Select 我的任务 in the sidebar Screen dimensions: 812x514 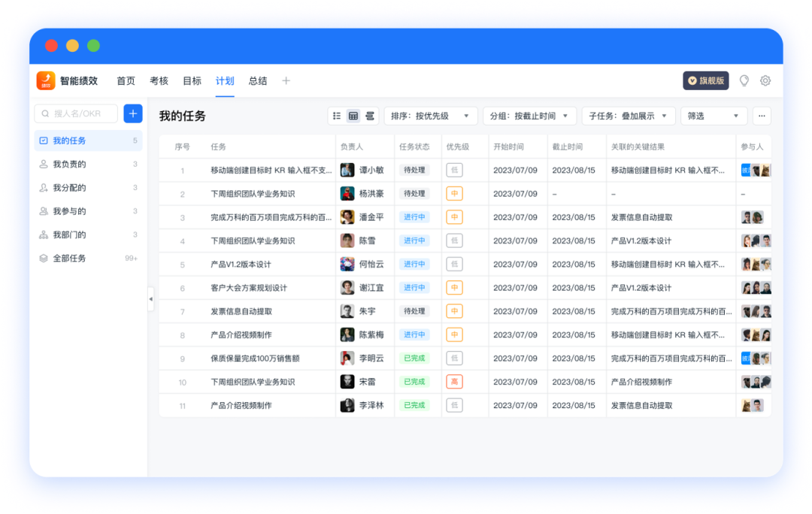coord(88,141)
